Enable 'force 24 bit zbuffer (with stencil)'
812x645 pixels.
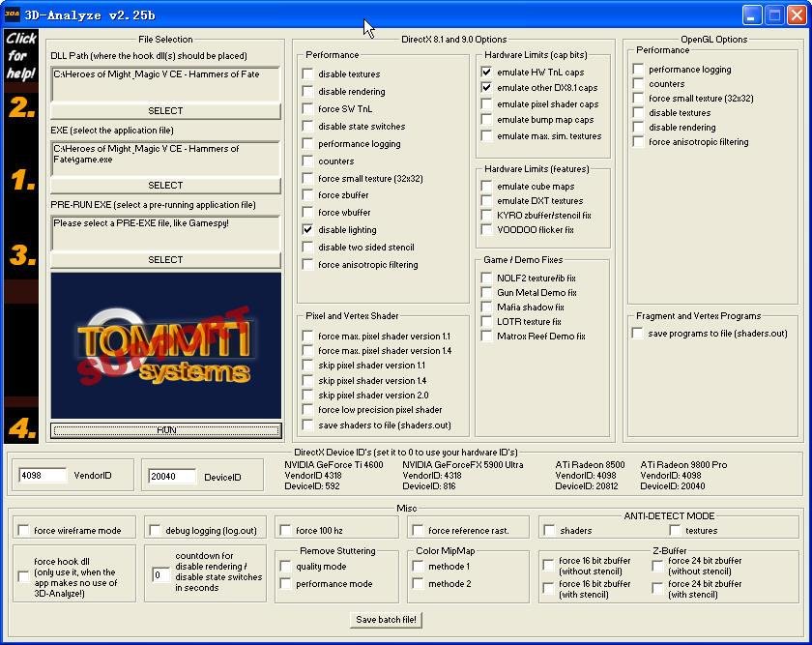coord(658,589)
